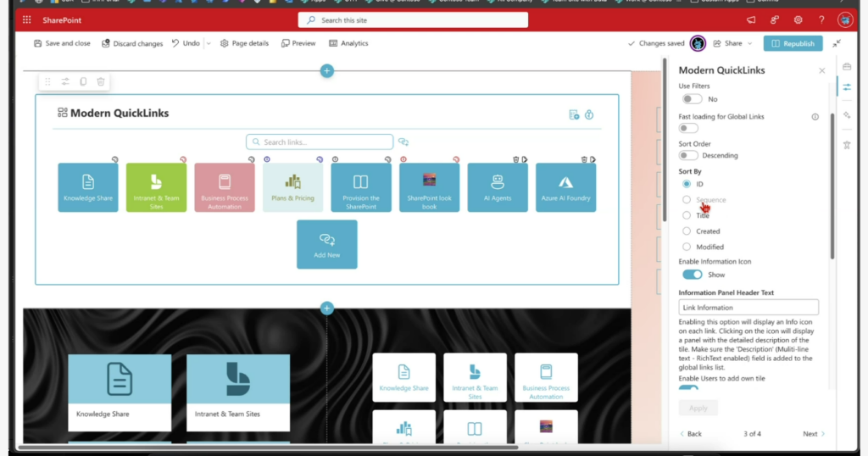Select the Title sort radio button
This screenshot has height=456, width=868.
coord(687,215)
